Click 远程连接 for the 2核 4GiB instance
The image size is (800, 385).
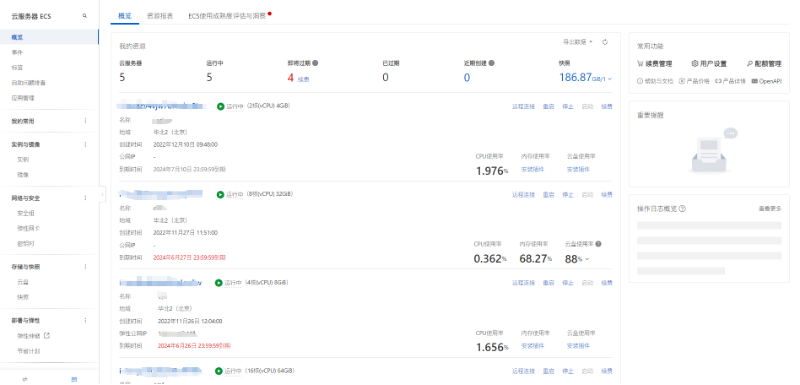point(523,107)
